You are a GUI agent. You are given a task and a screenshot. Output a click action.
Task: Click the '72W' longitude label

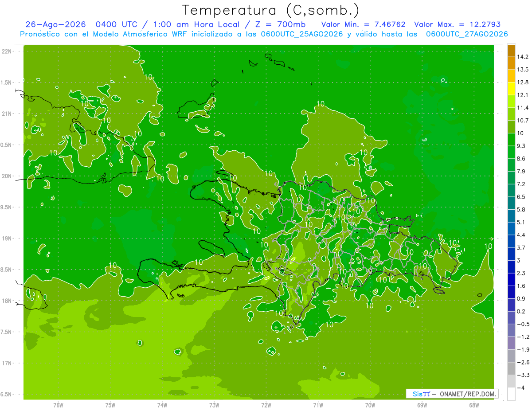tap(266, 405)
